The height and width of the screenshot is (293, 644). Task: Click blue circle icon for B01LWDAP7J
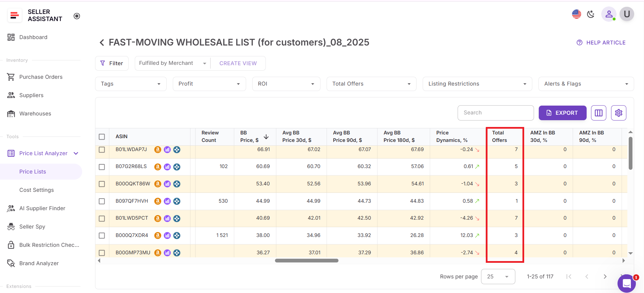177,149
